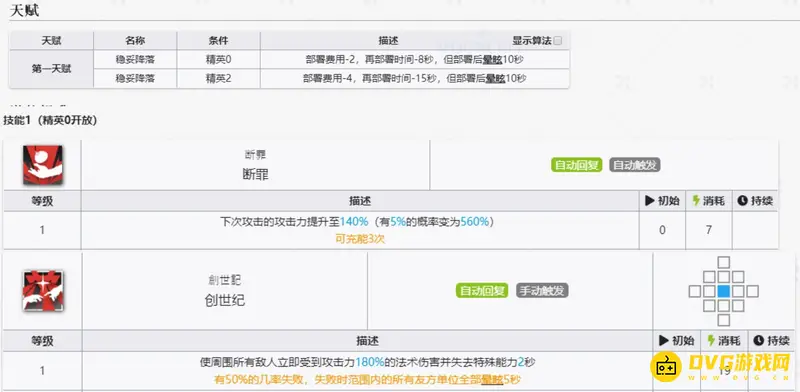Click the 560% value in 断罪 description
800x392 pixels.
(474, 222)
